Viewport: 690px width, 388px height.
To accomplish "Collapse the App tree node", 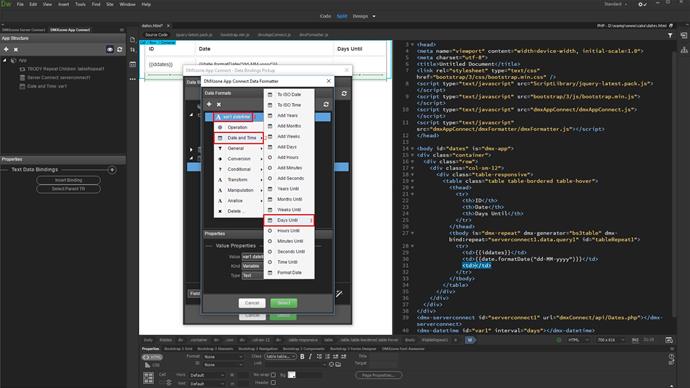I will 5,60.
